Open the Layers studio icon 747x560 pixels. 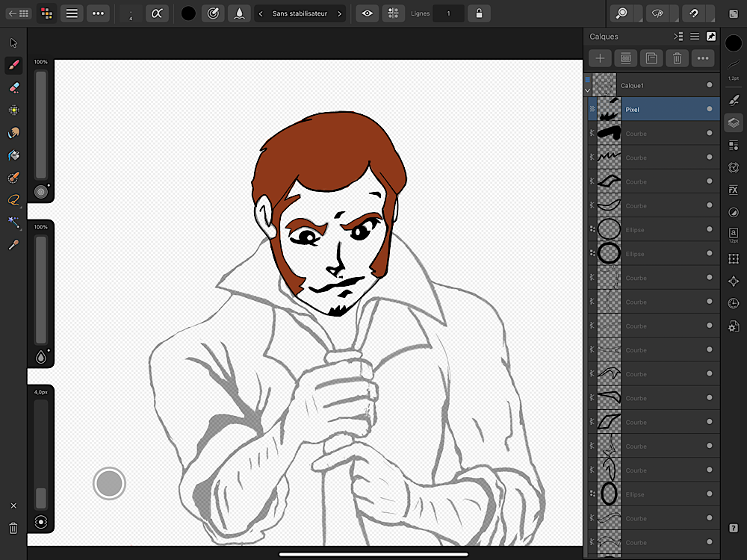pyautogui.click(x=734, y=122)
